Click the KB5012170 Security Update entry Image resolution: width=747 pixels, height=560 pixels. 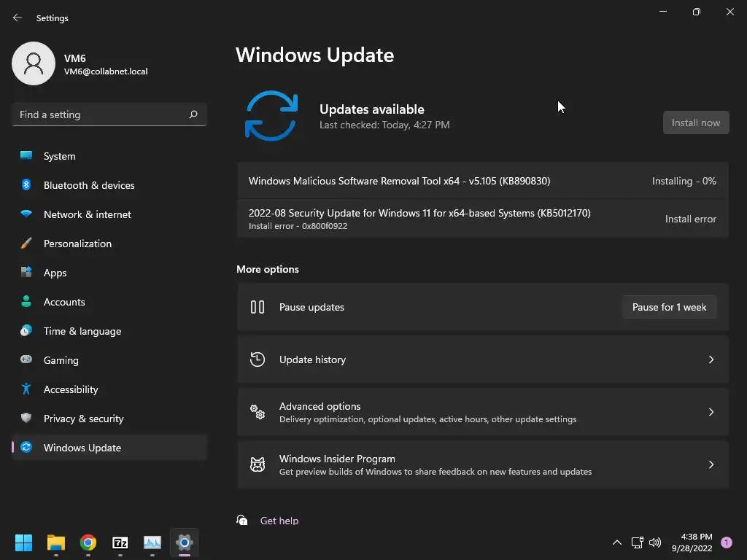[x=483, y=219]
